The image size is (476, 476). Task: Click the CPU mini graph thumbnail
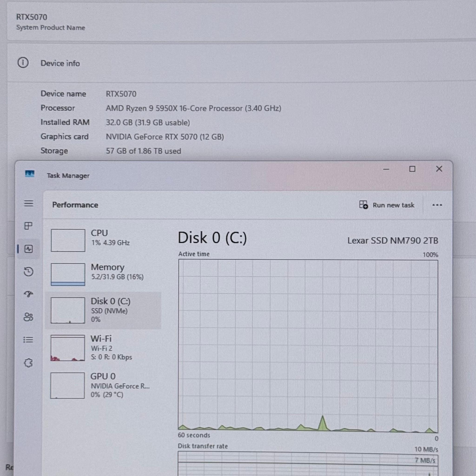coord(68,241)
